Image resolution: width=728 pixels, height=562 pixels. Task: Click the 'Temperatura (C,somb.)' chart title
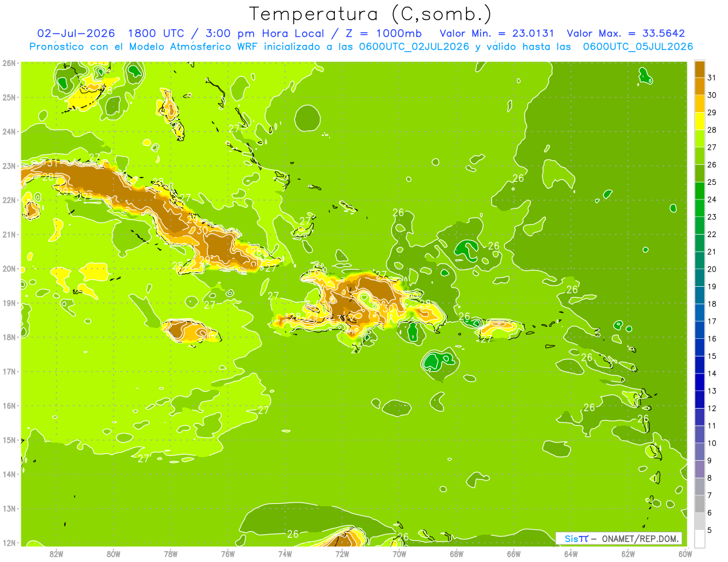coord(371,13)
